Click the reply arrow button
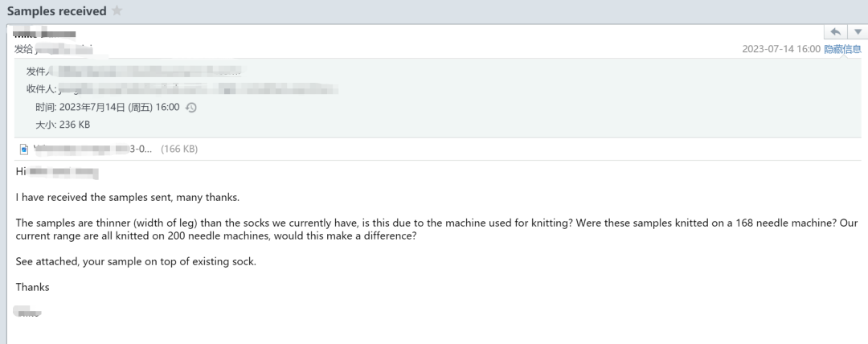Screen dimensions: 868x344 (x=835, y=31)
